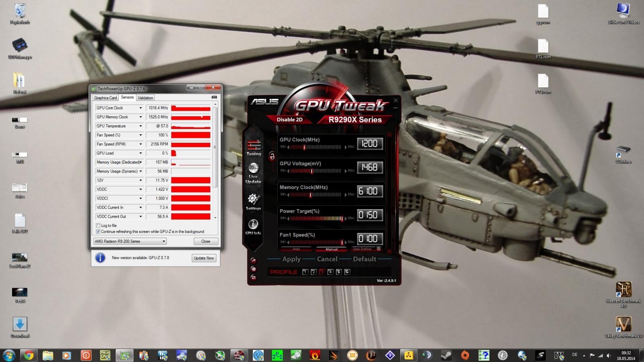
Task: Select profile S in GPU Tweak
Action: [339, 272]
